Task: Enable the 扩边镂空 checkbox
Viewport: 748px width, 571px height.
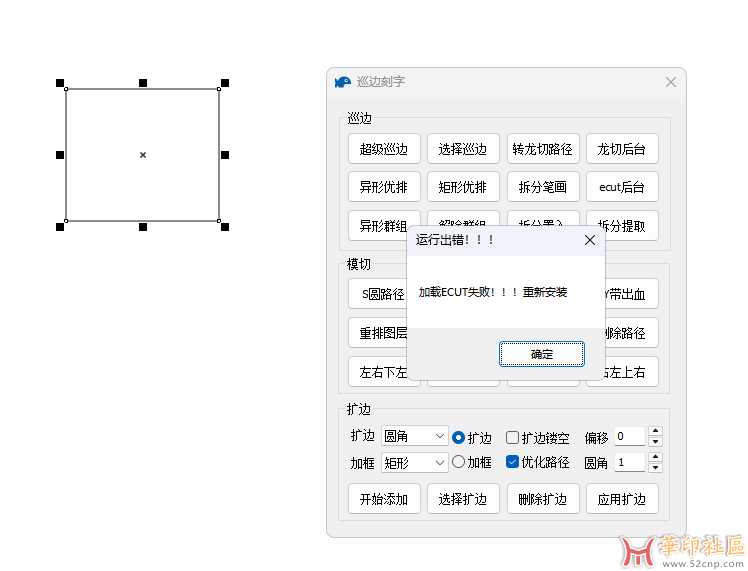Action: pyautogui.click(x=512, y=437)
